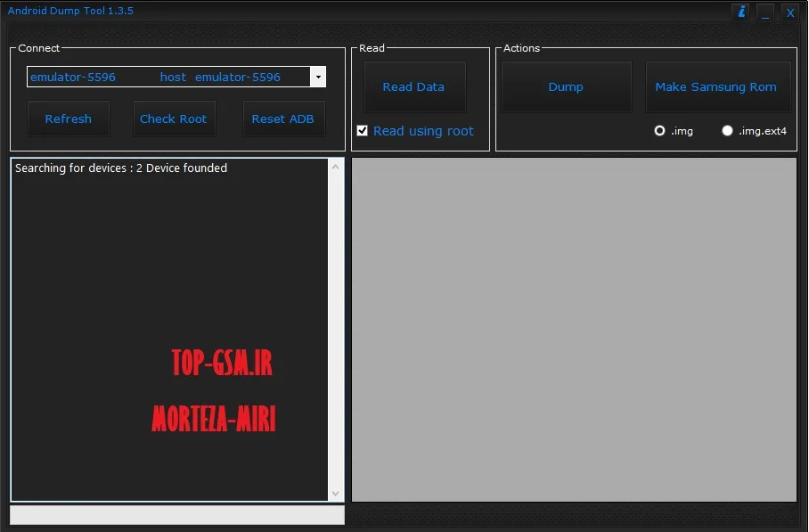
Task: Click the Check Root button
Action: pos(174,119)
